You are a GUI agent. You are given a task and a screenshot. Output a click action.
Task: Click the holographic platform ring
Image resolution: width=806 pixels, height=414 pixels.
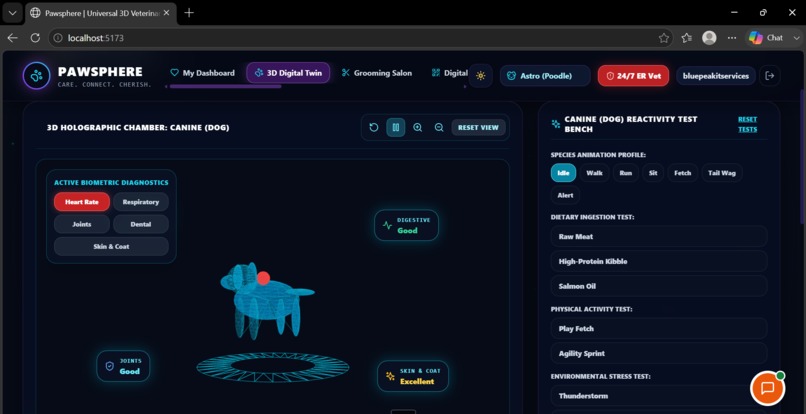(x=273, y=367)
